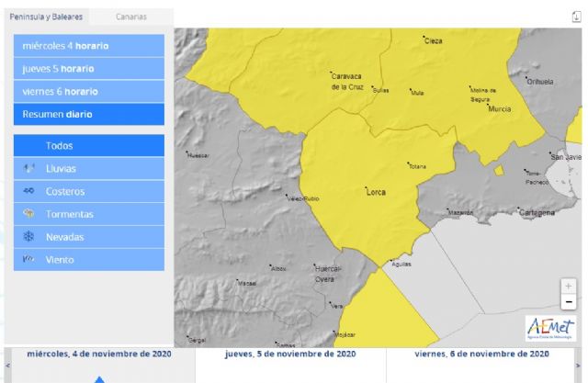Click the download icon at top right

[x=575, y=16]
